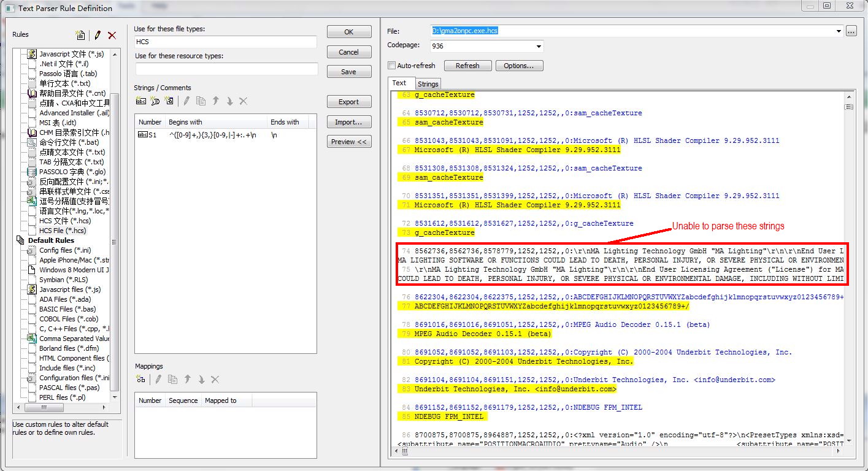
Task: Select HCS File (*.hcs) rule
Action: point(63,231)
